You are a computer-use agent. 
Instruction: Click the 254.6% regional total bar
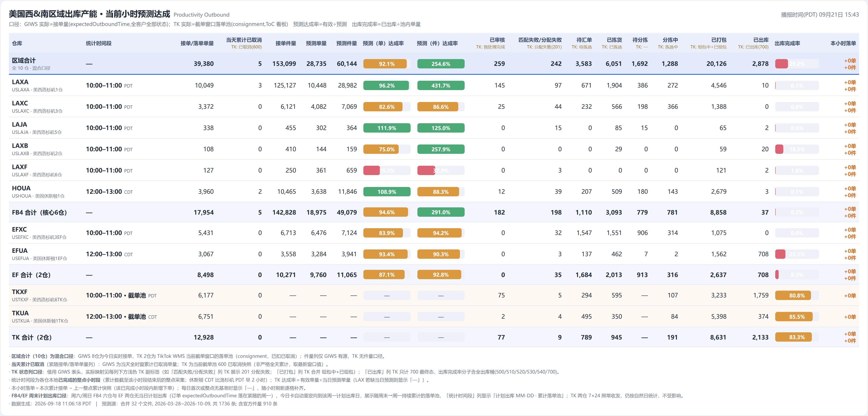[441, 64]
